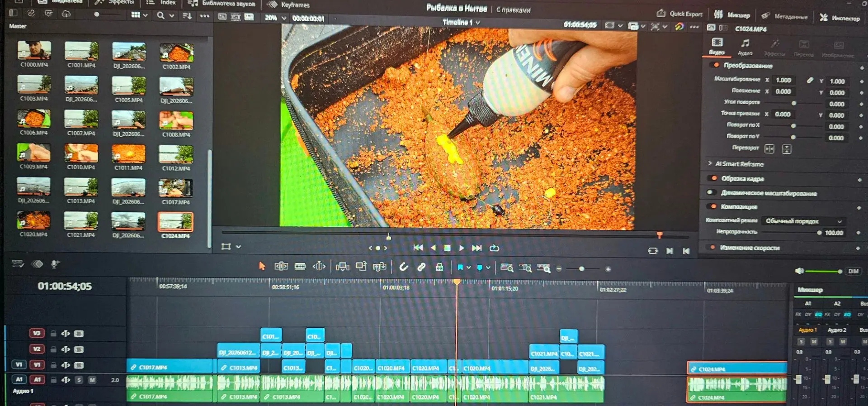
Task: Toggle timeline snapping magnet icon
Action: click(404, 267)
